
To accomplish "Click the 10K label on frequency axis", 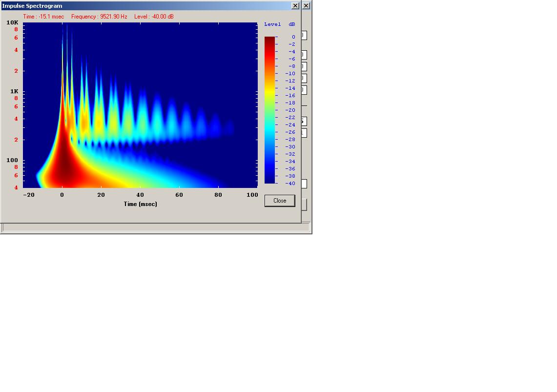I will [x=12, y=22].
